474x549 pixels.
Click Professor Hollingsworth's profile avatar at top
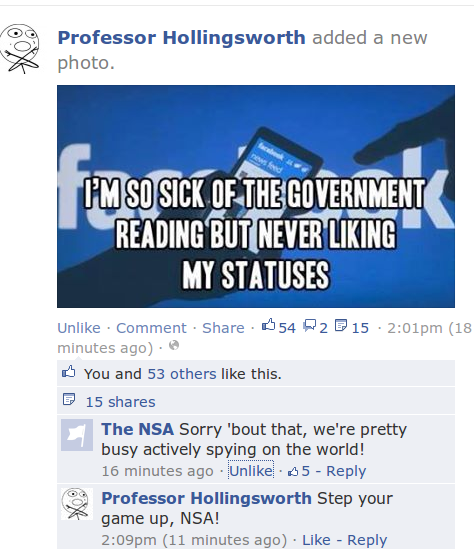click(x=20, y=49)
